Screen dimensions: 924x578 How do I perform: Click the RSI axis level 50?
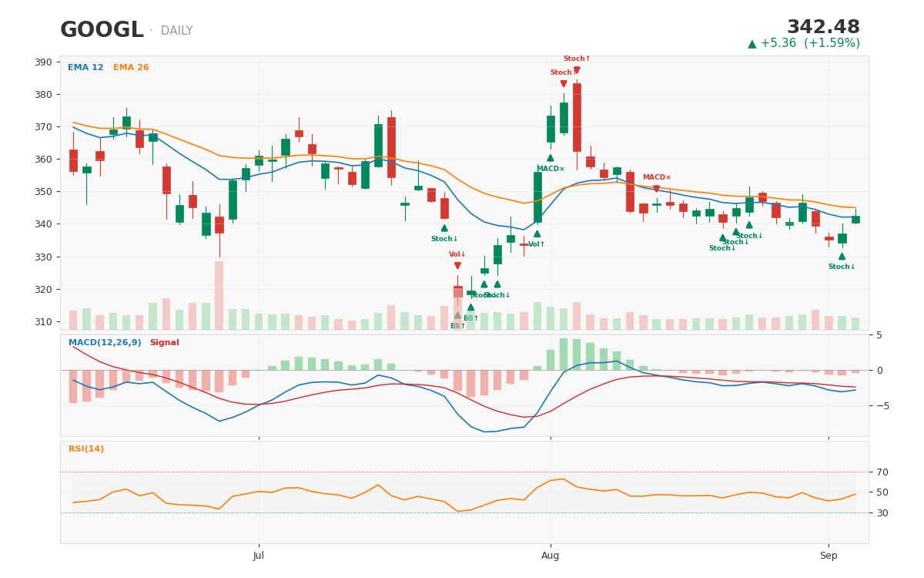[882, 492]
